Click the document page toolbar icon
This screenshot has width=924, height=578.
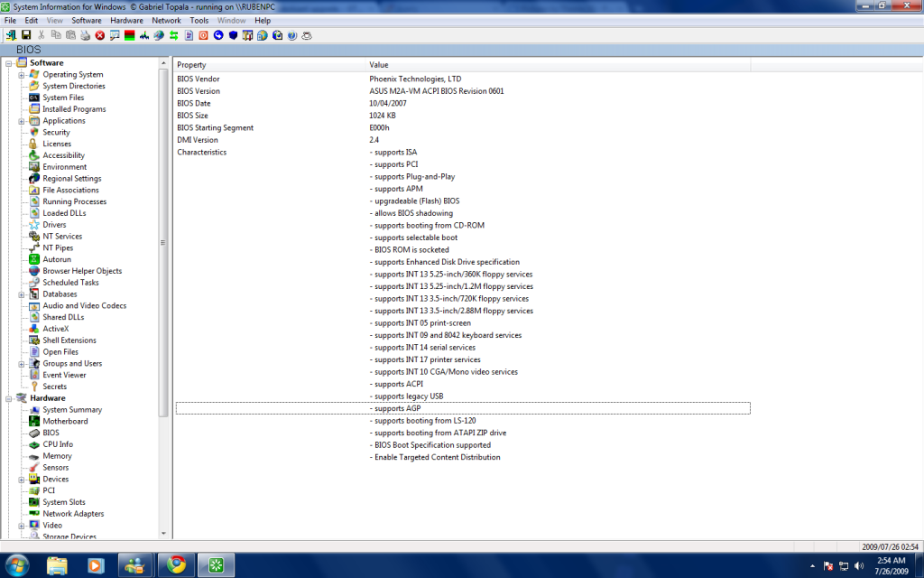click(189, 35)
